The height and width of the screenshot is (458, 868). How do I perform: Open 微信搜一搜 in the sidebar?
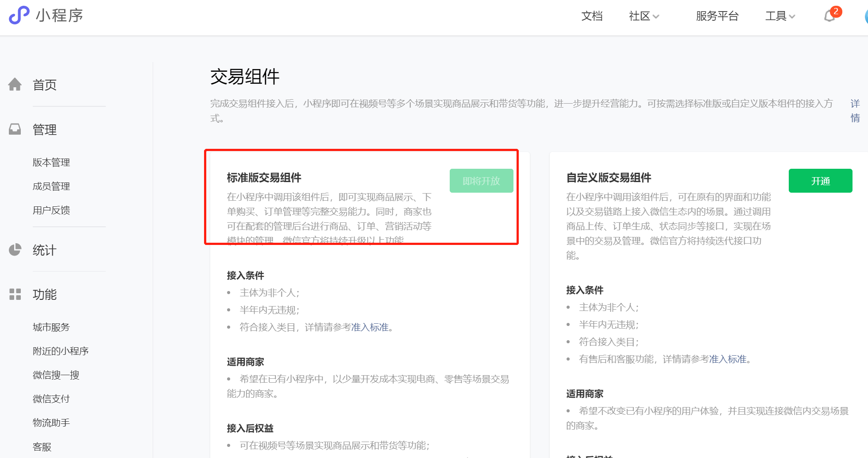[56, 375]
